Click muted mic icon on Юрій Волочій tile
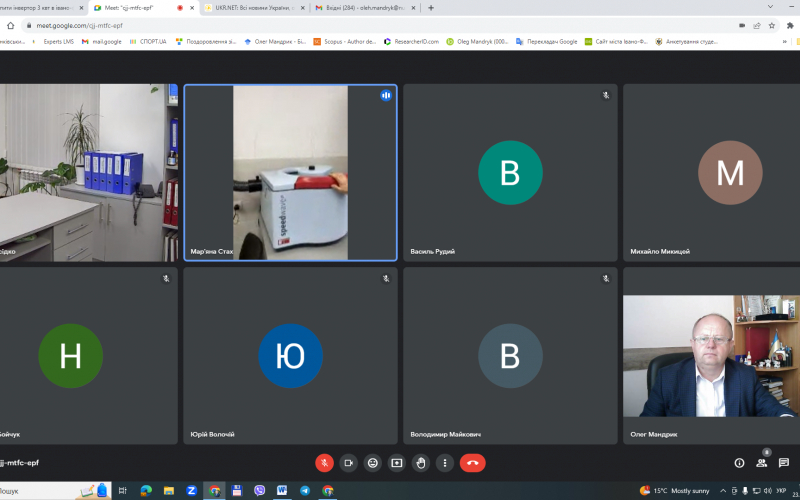The width and height of the screenshot is (800, 500). coord(386,279)
